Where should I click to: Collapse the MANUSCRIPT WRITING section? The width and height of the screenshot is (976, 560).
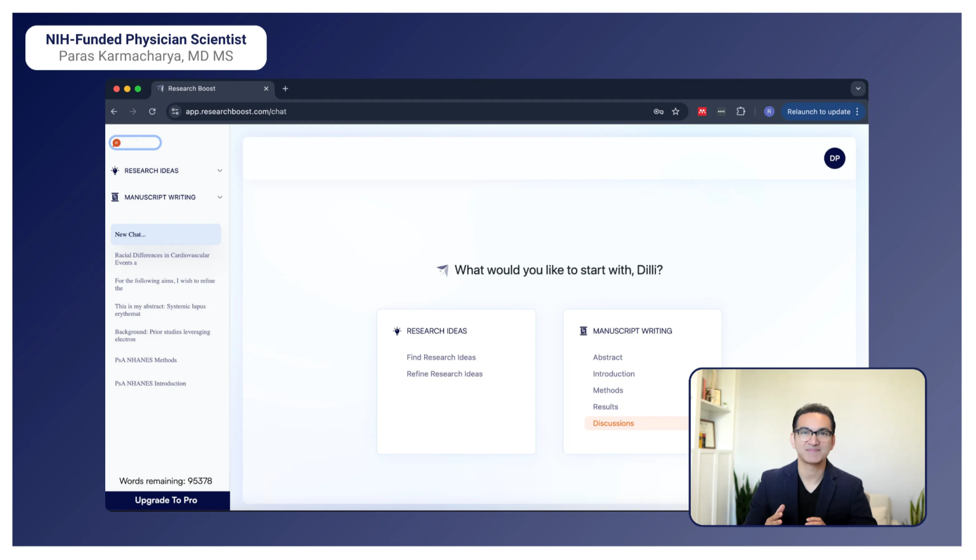[x=219, y=197]
